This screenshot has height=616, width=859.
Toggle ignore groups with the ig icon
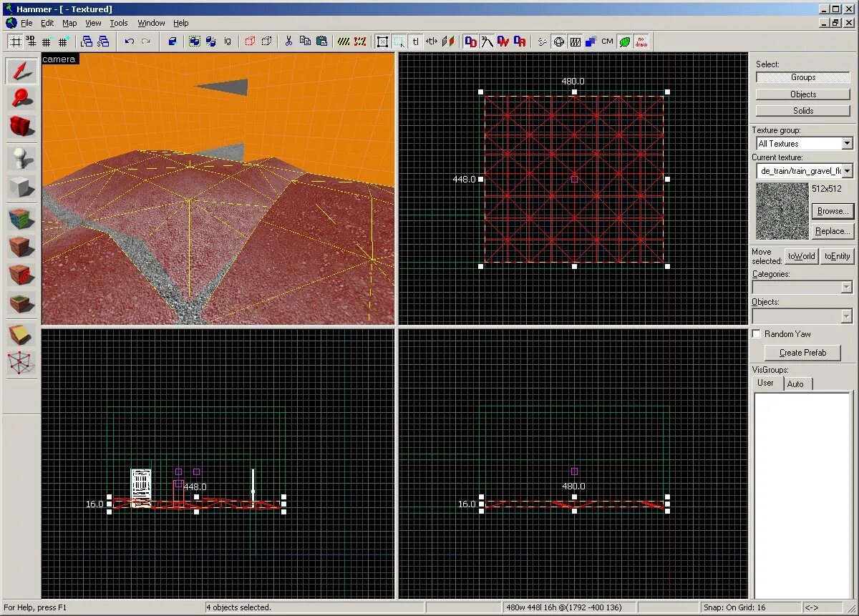coord(227,41)
